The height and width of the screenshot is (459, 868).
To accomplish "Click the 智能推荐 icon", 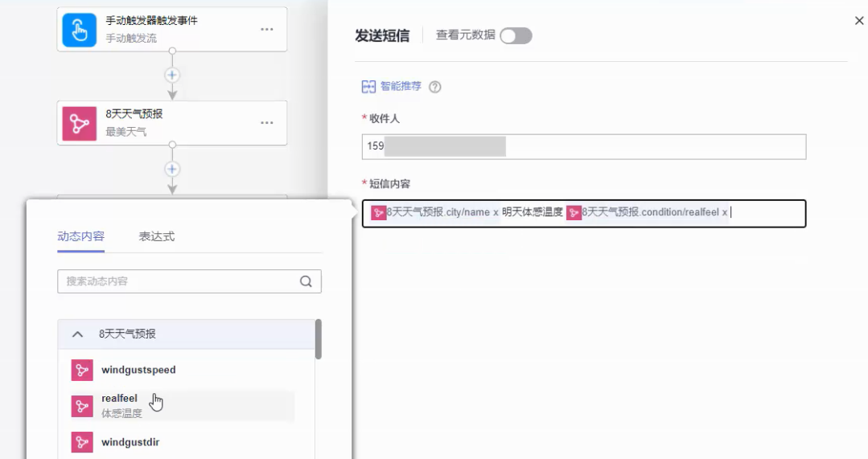I will point(368,86).
